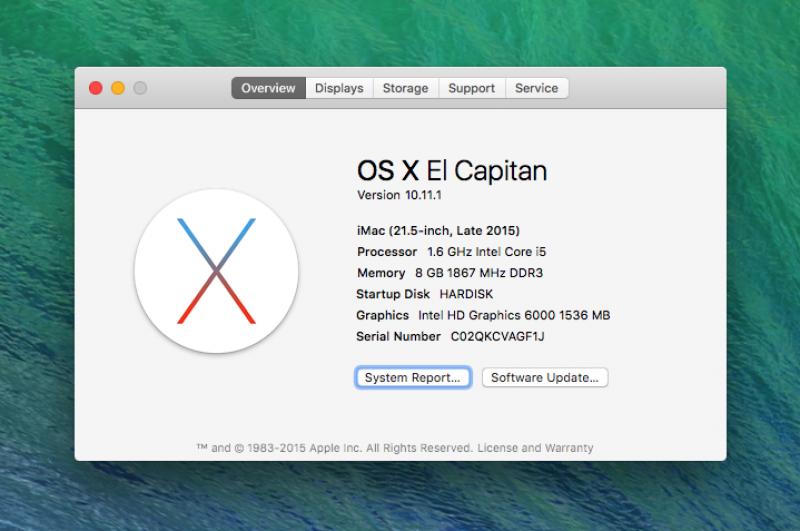Minimize the window with the yellow button
This screenshot has width=800, height=531.
tap(118, 88)
